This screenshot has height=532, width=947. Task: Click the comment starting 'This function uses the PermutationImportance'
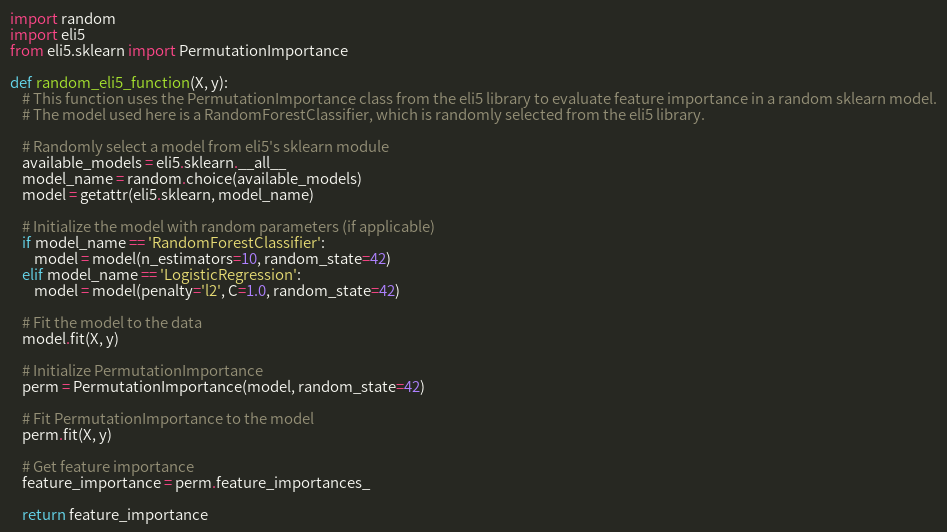point(479,99)
